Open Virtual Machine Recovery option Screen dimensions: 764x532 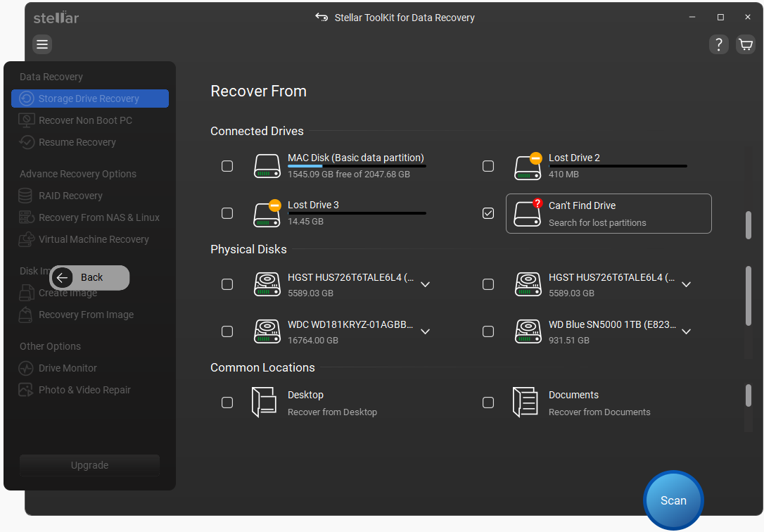pos(94,239)
